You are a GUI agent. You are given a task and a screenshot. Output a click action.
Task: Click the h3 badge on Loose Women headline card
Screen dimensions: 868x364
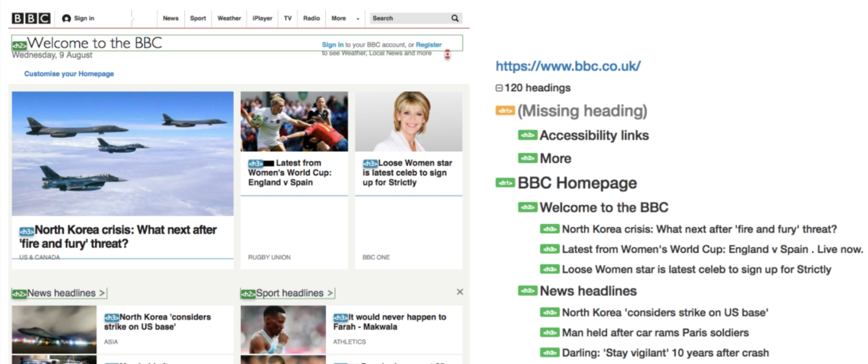[370, 163]
